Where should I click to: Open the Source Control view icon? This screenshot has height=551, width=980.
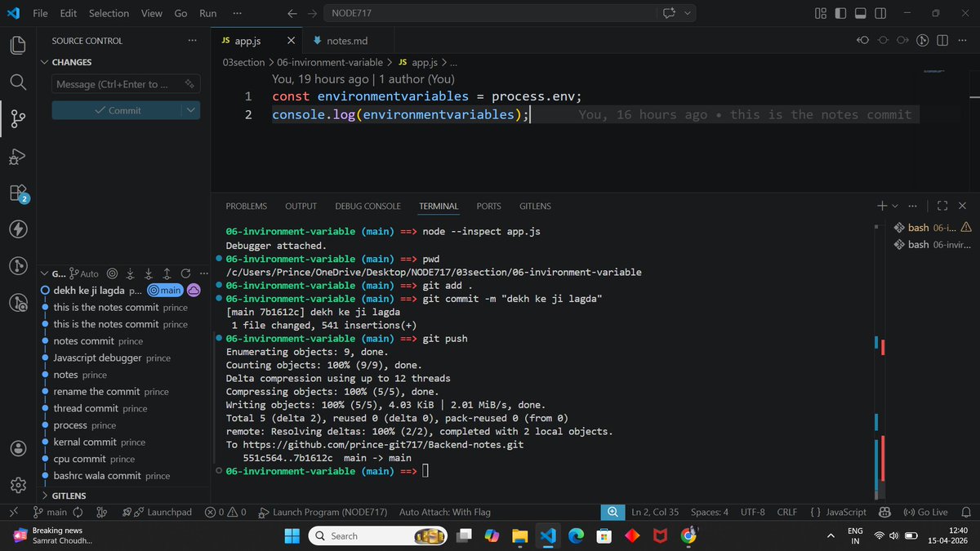(18, 119)
